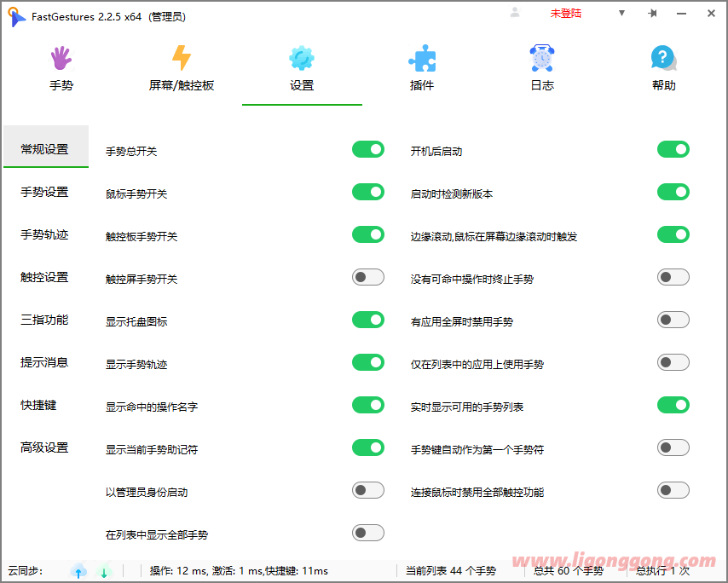728x583 pixels.
Task: Toggle off 开机后启动 switch
Action: coord(673,150)
